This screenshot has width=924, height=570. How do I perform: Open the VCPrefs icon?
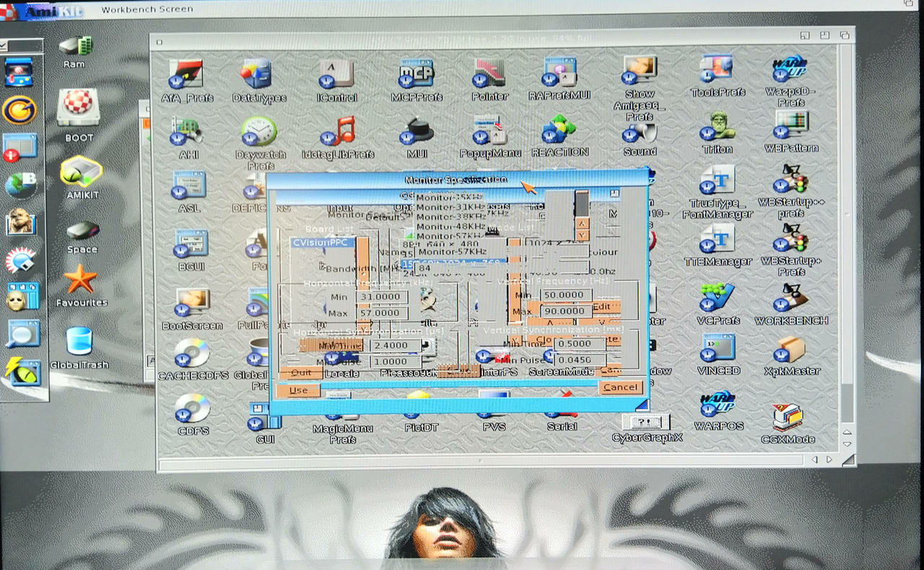pos(717,298)
